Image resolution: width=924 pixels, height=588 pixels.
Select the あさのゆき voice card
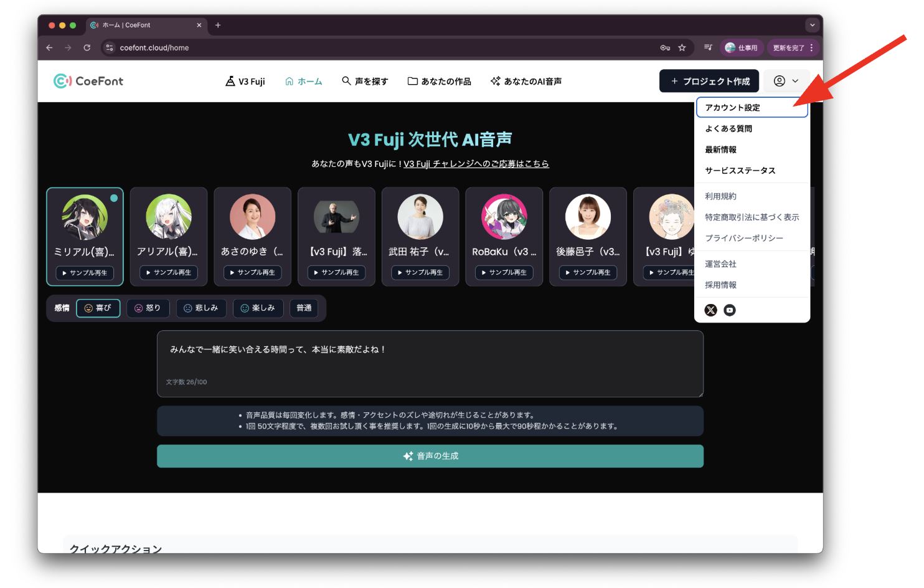pos(252,237)
